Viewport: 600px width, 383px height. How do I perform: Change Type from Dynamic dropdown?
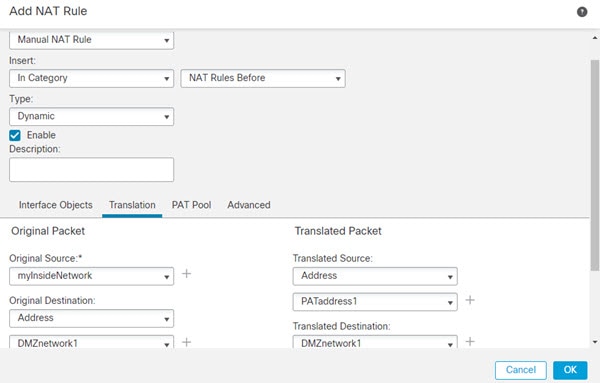[91, 116]
